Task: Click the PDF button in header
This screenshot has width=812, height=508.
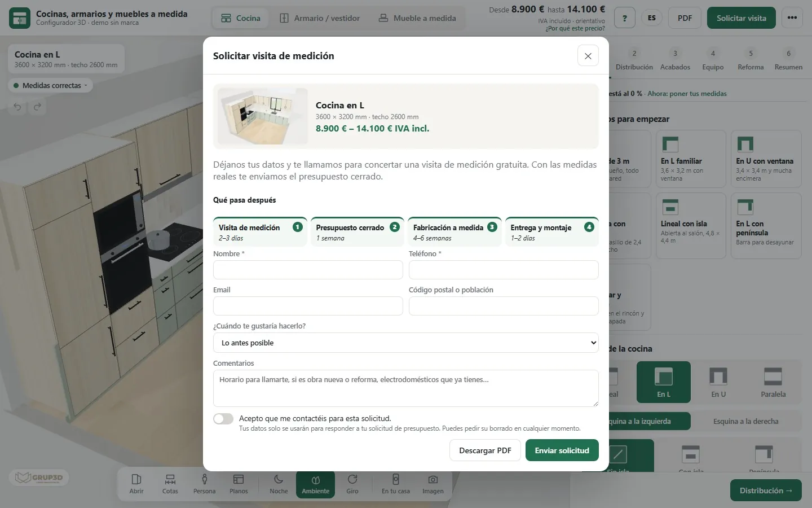Action: 685,18
